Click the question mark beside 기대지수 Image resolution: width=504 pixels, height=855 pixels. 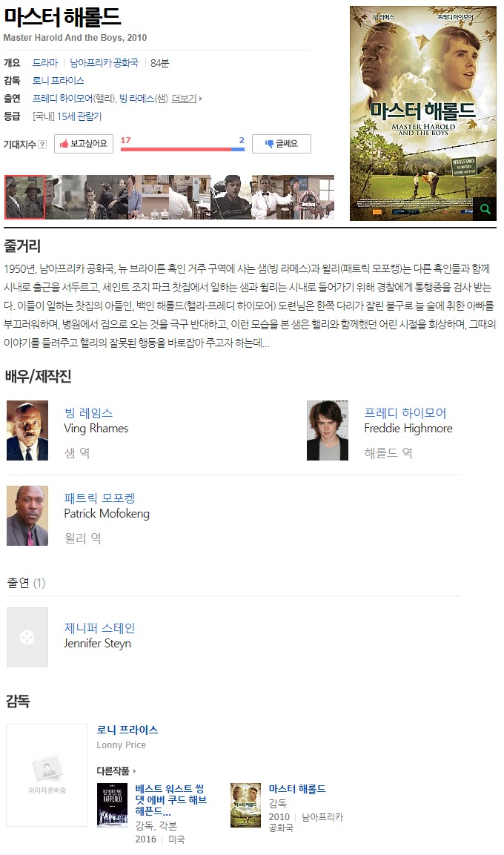point(42,145)
